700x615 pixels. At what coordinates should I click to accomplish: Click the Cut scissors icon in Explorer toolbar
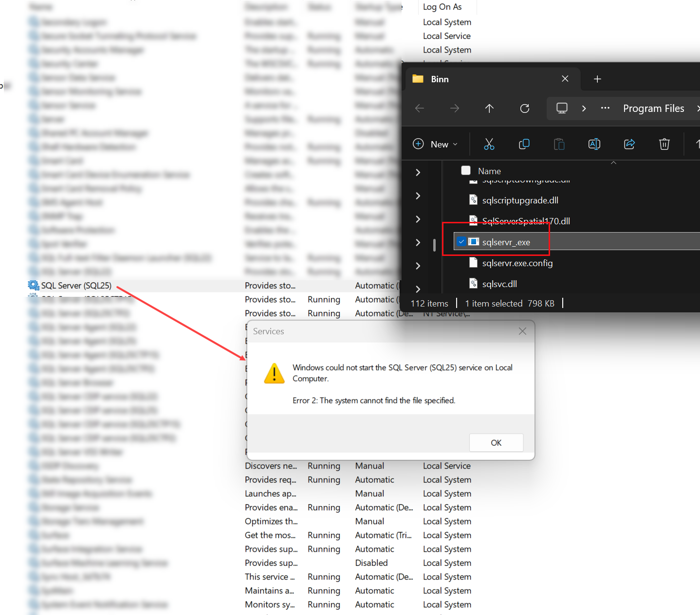[489, 144]
